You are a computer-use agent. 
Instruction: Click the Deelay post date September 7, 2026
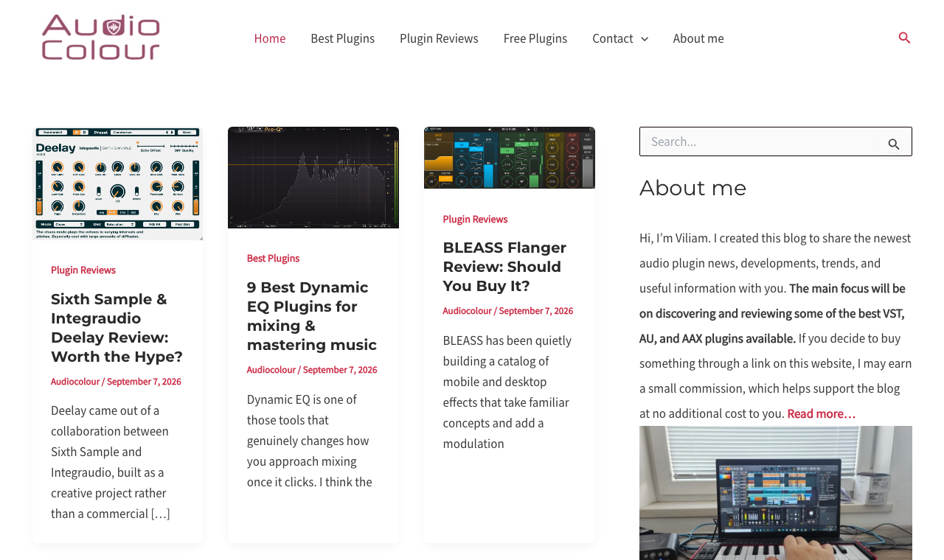coord(144,381)
